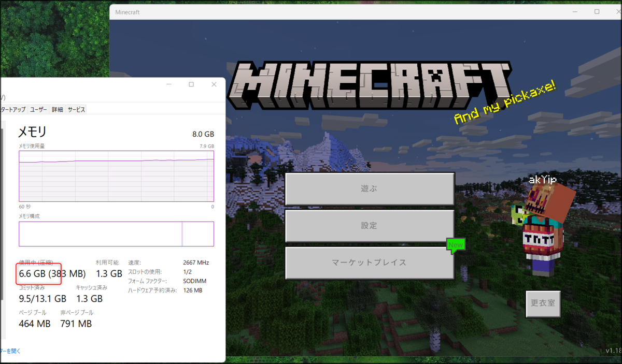This screenshot has width=622, height=364.
Task: Click the green New badge on Marketplace
Action: 456,245
